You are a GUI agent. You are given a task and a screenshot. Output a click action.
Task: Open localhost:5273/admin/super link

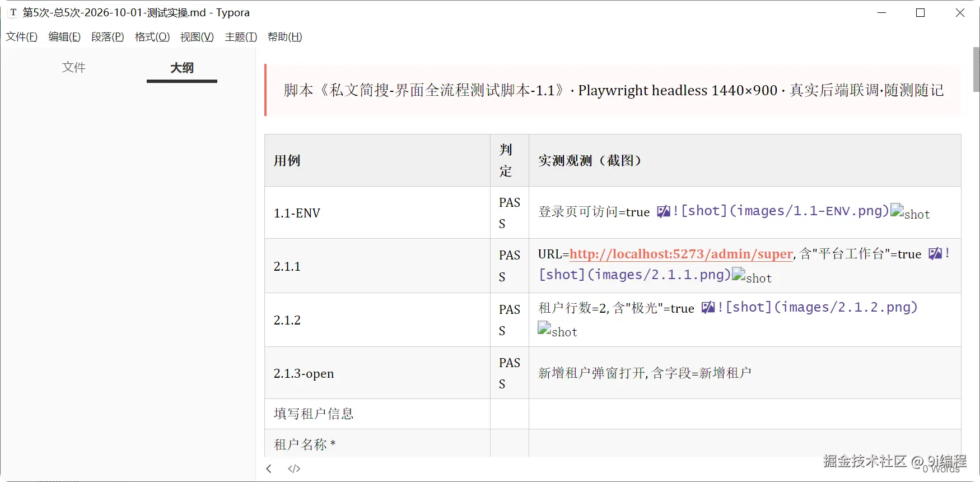click(681, 254)
